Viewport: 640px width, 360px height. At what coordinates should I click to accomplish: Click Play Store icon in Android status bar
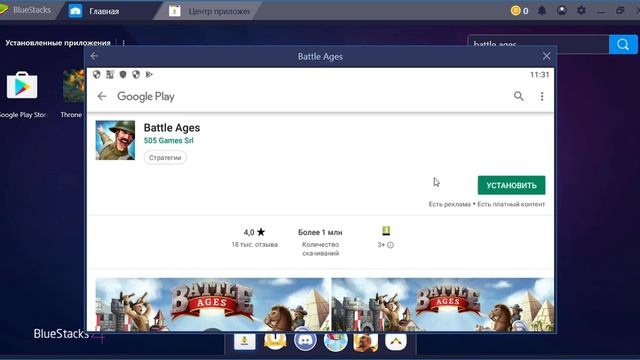(x=149, y=74)
